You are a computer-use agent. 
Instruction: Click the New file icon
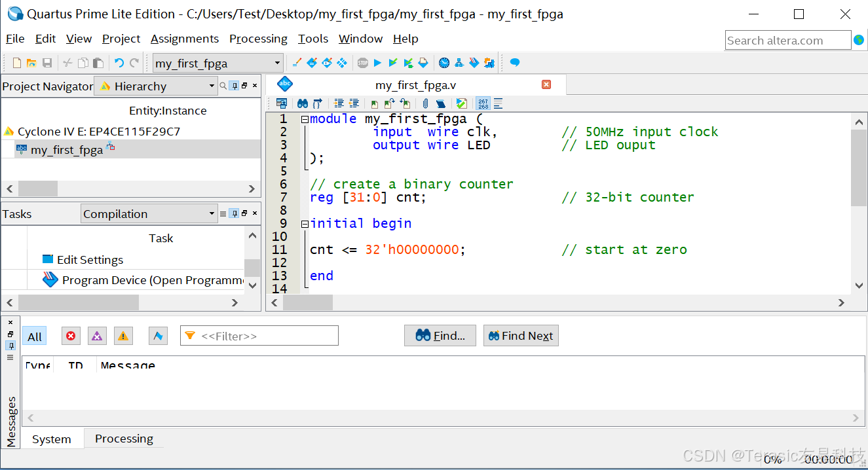coord(17,63)
